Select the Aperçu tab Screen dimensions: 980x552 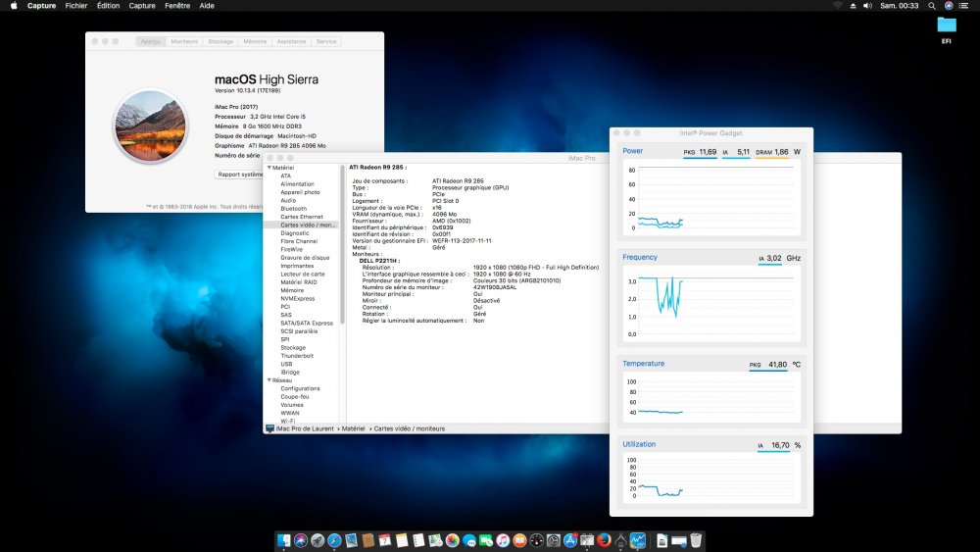coord(151,41)
